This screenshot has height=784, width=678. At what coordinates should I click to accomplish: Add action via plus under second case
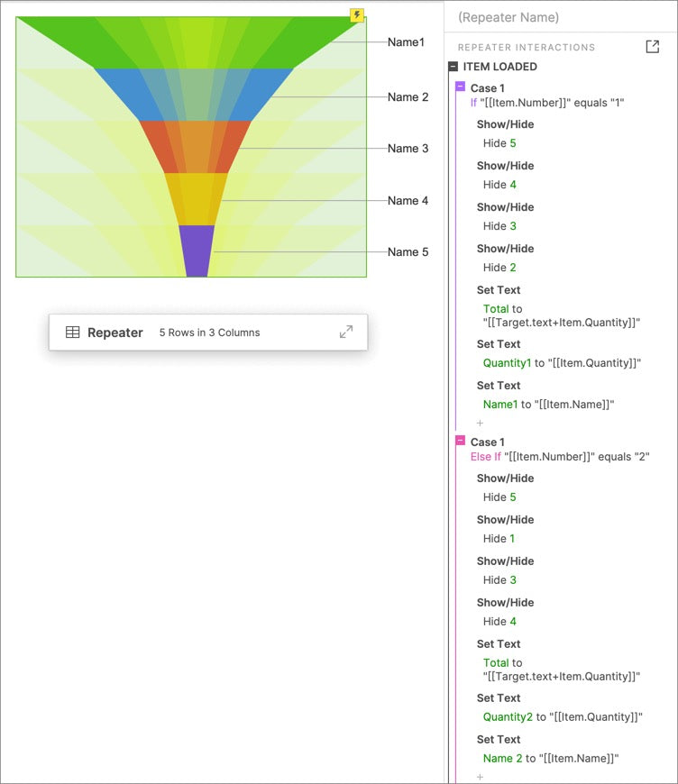pyautogui.click(x=480, y=777)
